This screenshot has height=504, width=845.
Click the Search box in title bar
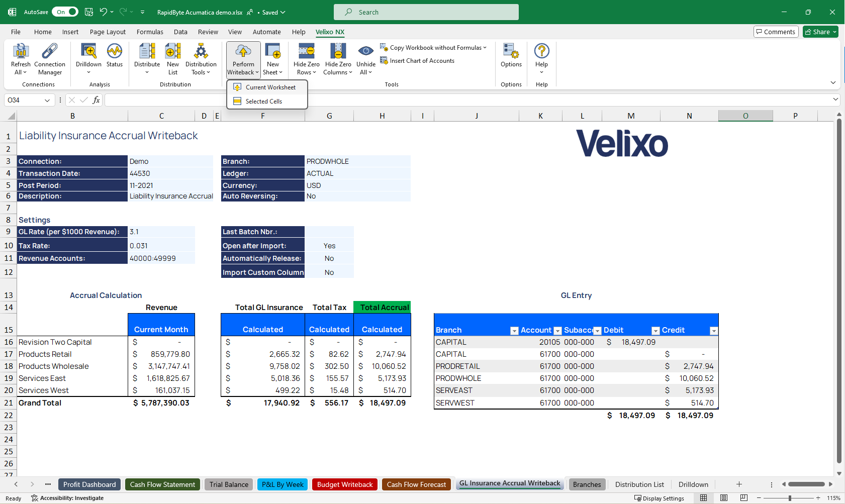pos(426,12)
